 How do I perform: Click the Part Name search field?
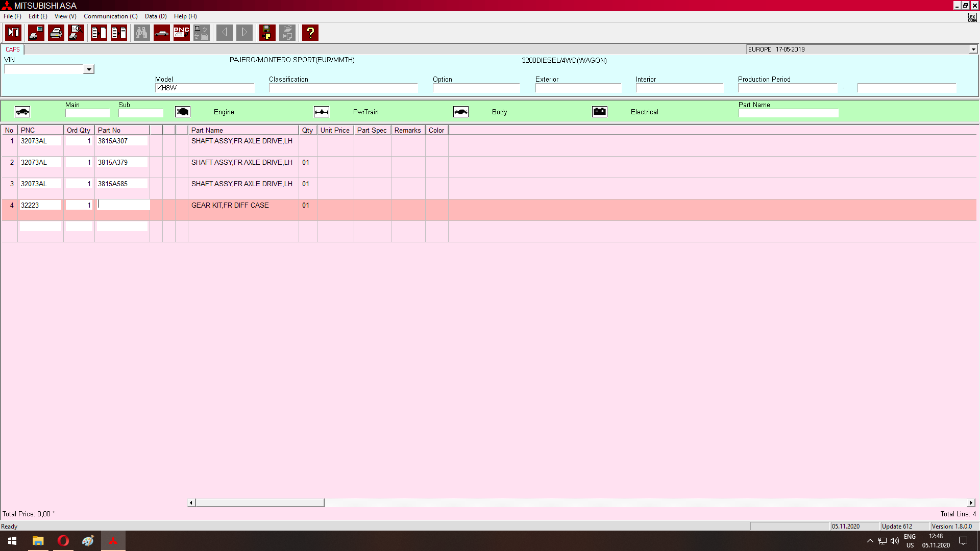click(788, 113)
